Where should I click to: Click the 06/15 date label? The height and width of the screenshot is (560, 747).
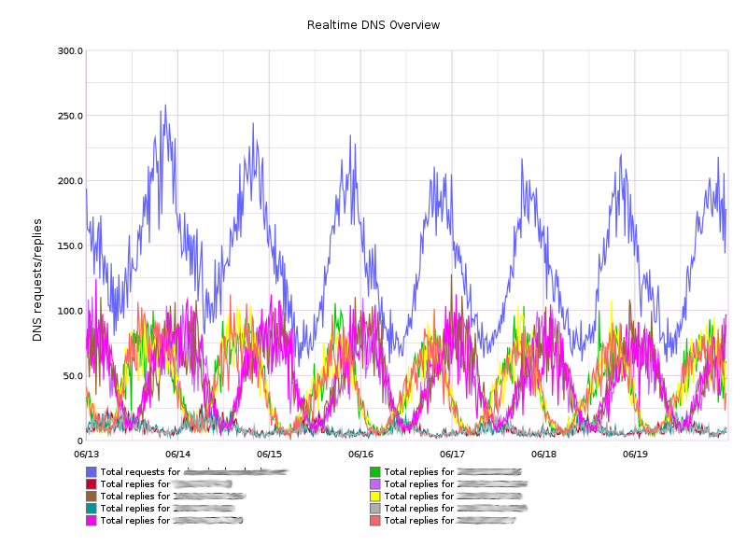(269, 455)
